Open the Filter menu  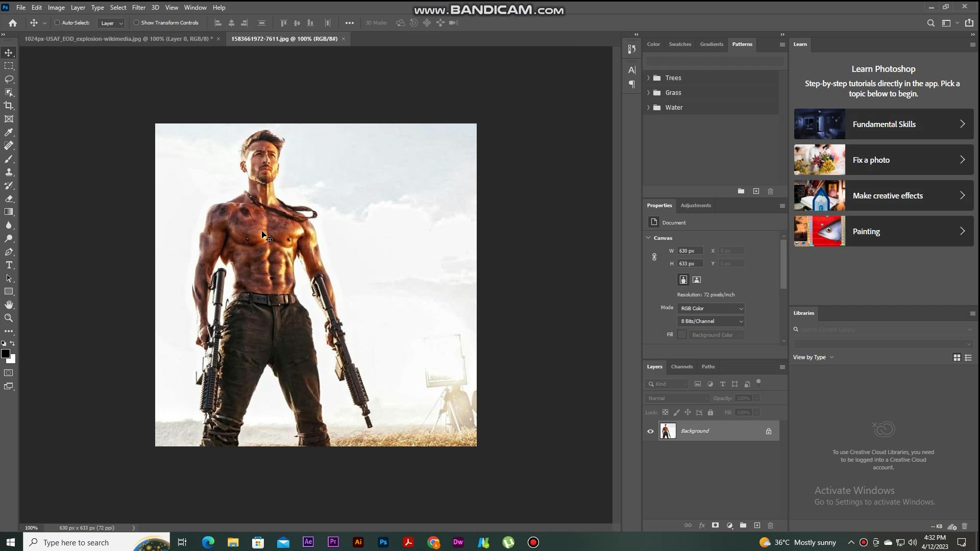[x=139, y=8]
